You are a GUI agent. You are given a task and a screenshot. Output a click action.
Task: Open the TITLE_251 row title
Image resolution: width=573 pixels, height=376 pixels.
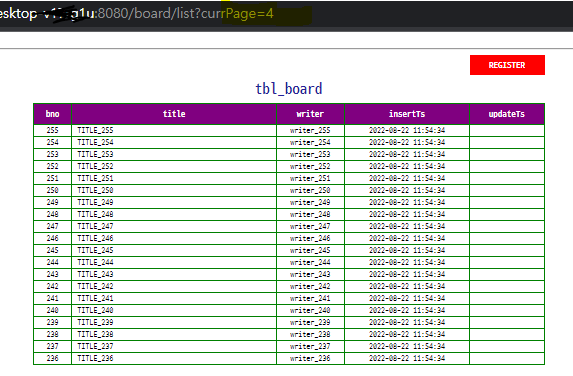[95, 178]
